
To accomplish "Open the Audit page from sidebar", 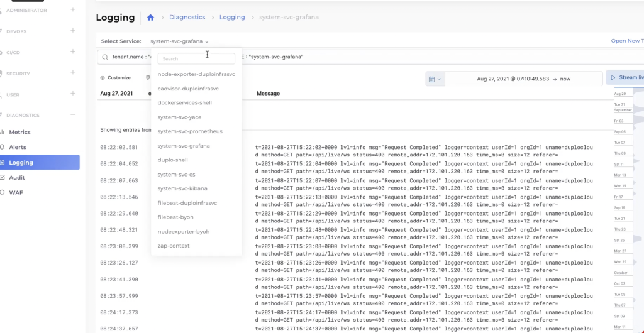I will tap(17, 178).
